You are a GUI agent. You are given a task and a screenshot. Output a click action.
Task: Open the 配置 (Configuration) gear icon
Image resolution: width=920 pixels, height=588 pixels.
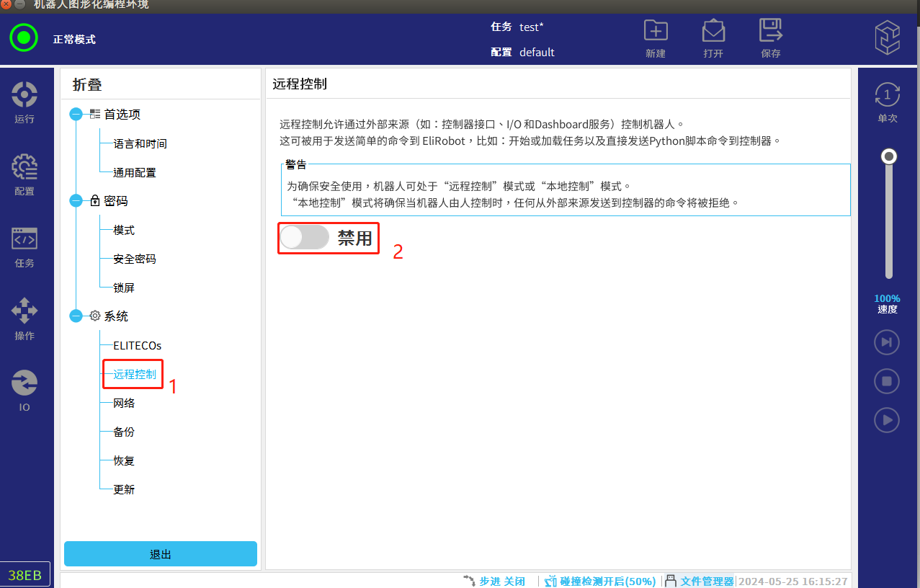pos(24,174)
